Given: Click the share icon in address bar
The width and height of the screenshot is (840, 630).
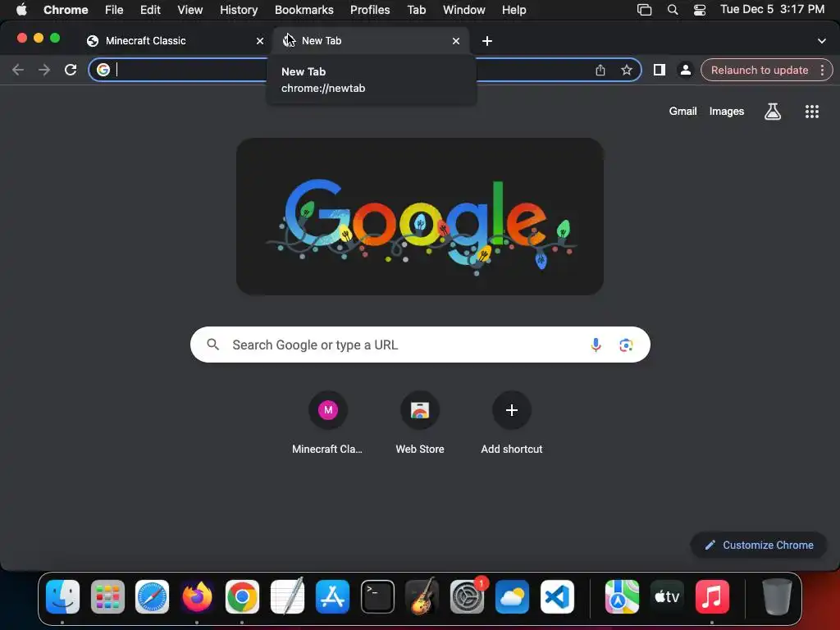Looking at the screenshot, I should pos(600,70).
